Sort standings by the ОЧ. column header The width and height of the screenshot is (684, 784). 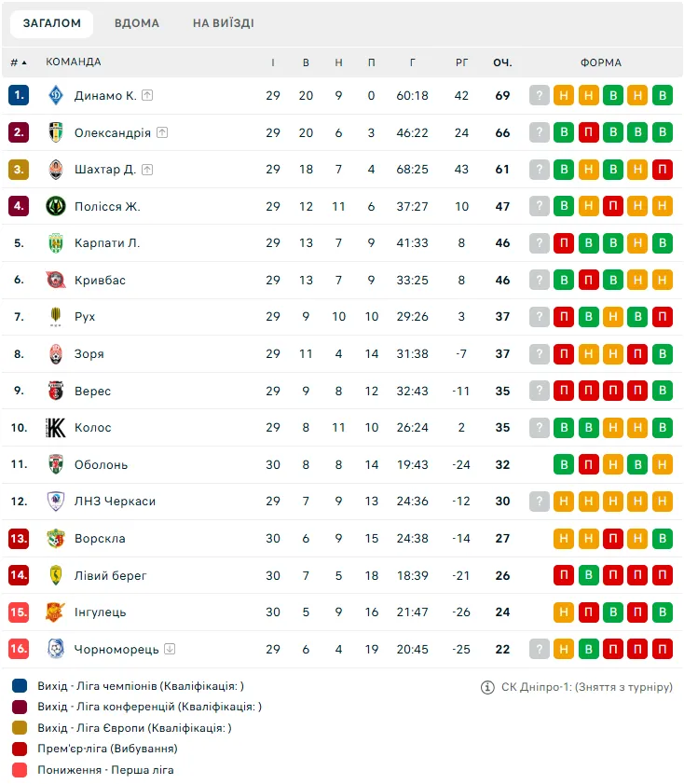click(x=502, y=62)
